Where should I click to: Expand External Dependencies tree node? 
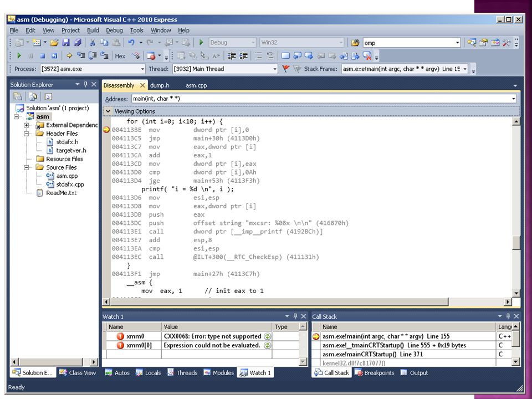26,125
